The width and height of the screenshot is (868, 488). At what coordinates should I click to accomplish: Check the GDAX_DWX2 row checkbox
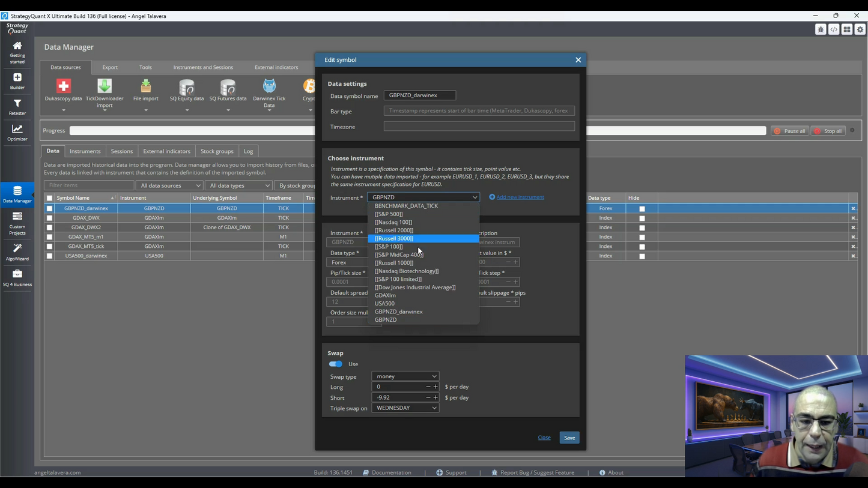click(49, 227)
